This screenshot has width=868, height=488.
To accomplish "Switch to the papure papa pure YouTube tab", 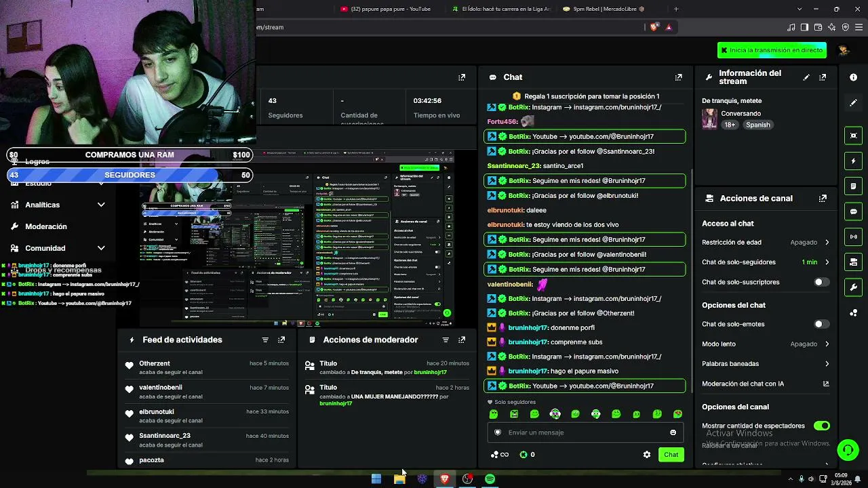I will point(386,9).
